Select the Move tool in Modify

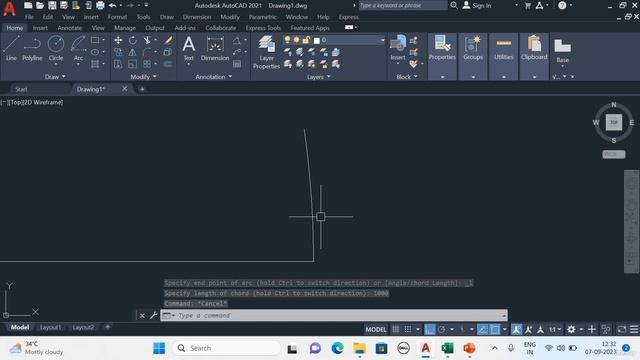click(x=118, y=40)
